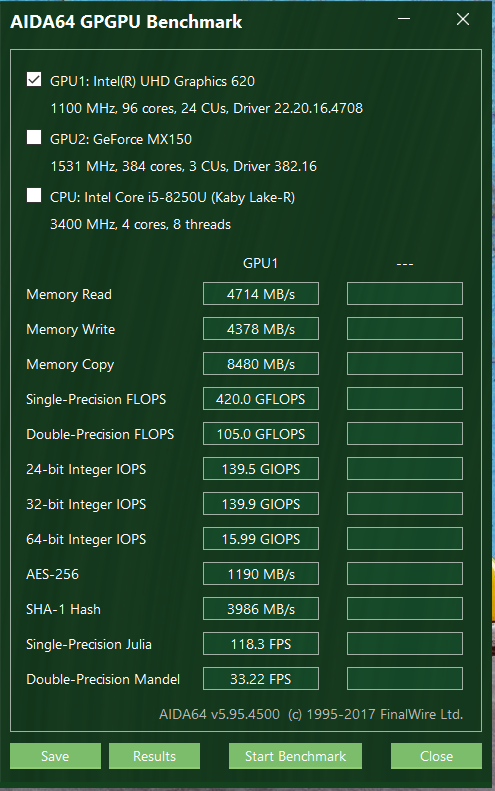Enable the GPU2 GeForce MX150 checkbox

coord(34,137)
